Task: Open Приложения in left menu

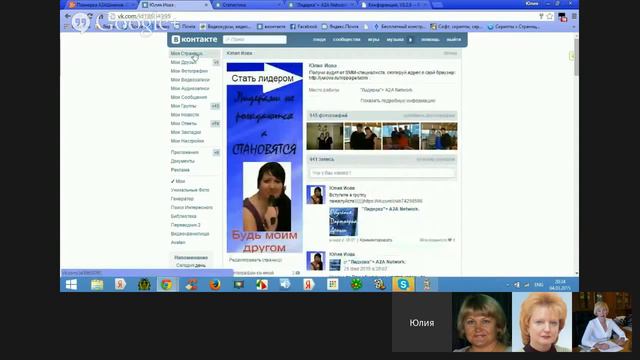Action: (x=184, y=153)
